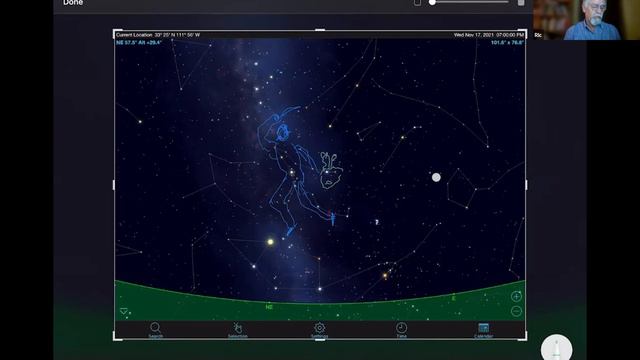Collapse toolbar with the down-triangle icon
The image size is (640, 360).
click(124, 311)
